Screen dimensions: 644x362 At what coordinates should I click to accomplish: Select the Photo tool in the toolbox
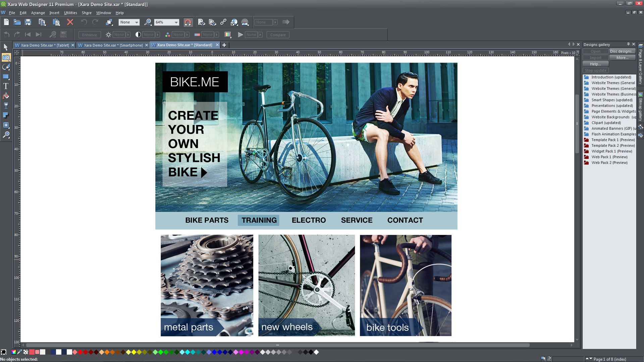point(6,57)
